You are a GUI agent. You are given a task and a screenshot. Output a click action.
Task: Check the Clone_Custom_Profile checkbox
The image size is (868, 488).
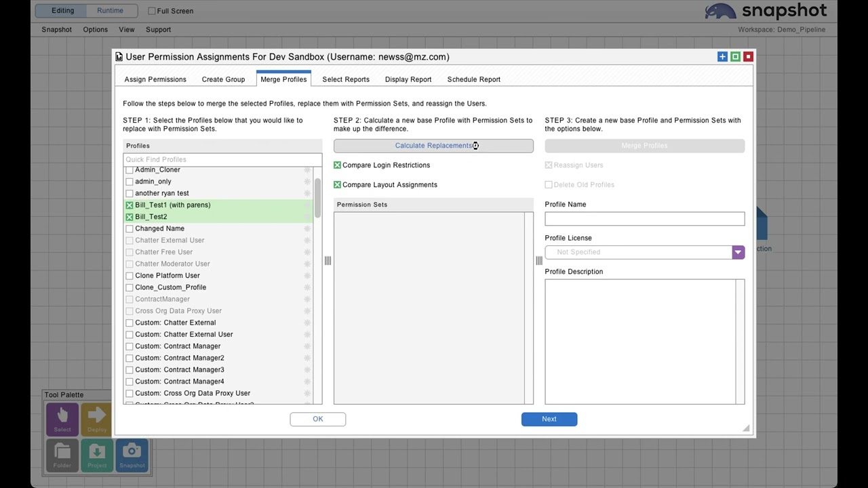(x=130, y=287)
